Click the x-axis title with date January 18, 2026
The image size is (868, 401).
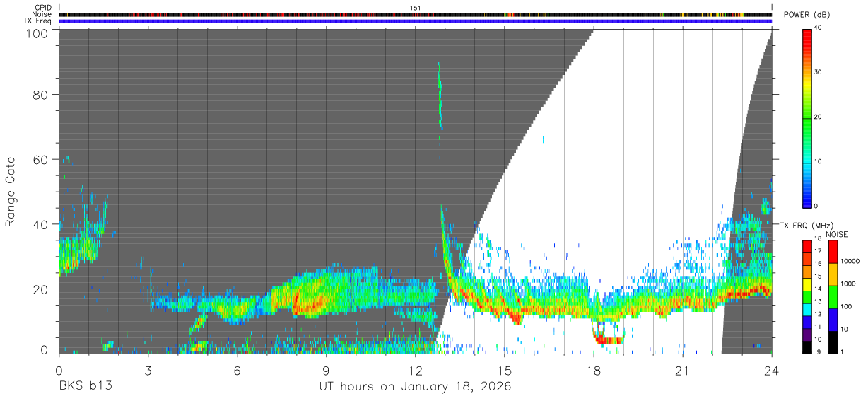point(415,387)
